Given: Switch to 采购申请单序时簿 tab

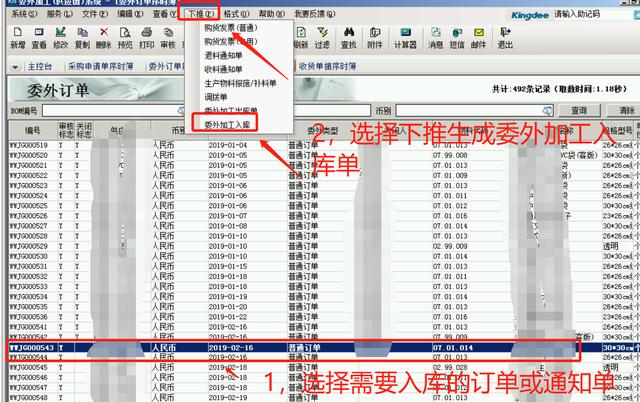Looking at the screenshot, I should click(x=100, y=66).
